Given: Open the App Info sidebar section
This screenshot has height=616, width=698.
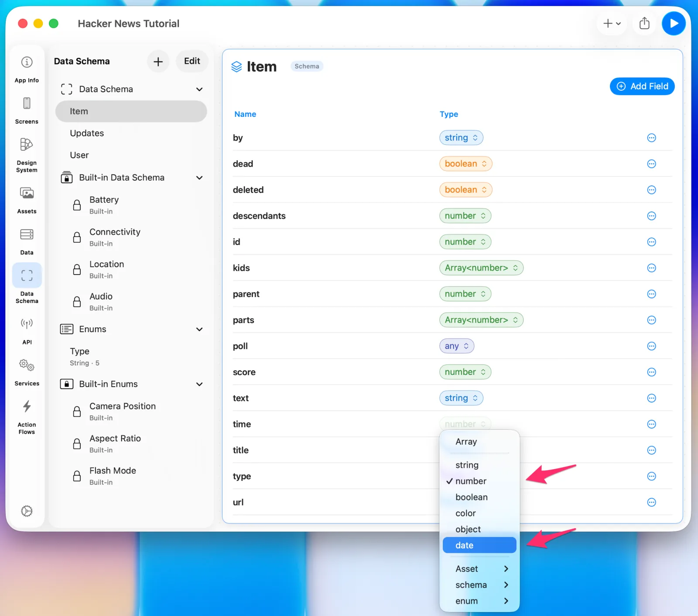Looking at the screenshot, I should click(27, 69).
